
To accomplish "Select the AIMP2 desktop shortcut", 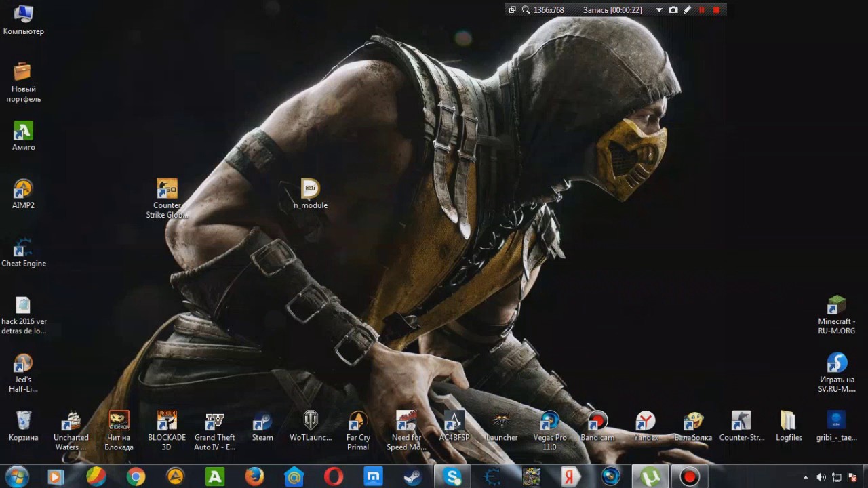I will point(23,194).
